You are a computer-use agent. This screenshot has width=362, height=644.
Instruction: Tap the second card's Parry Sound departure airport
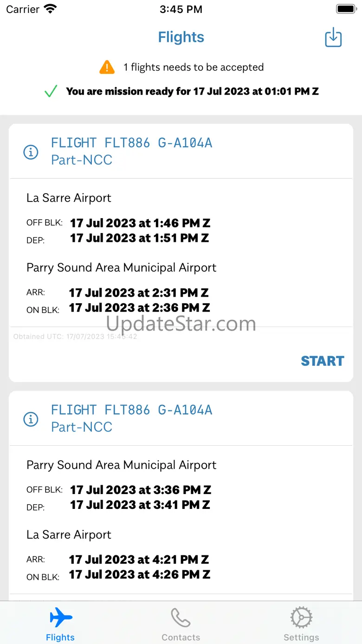coord(121,465)
